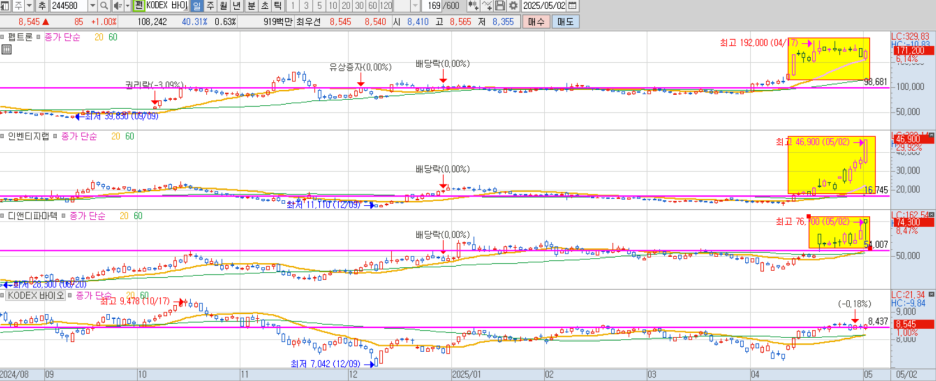The image size is (936, 381).
Task: Click the 펩트론 chart pane label
Action: pos(20,37)
